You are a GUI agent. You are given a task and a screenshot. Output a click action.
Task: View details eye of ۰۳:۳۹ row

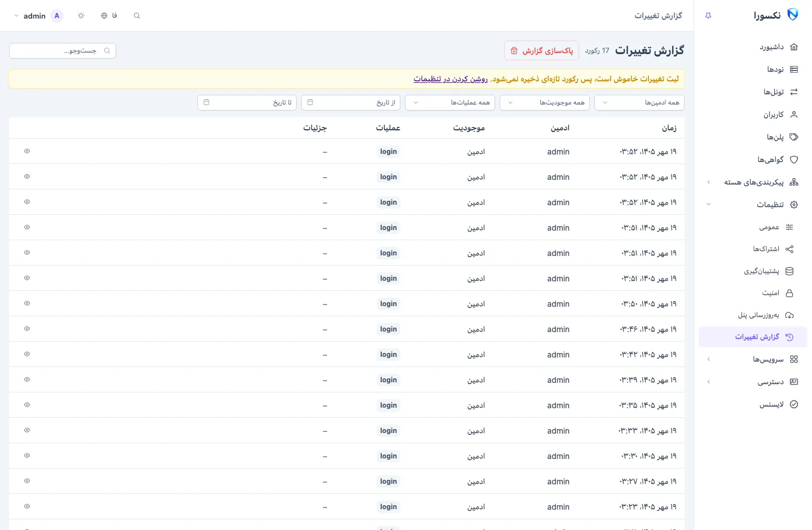point(27,379)
